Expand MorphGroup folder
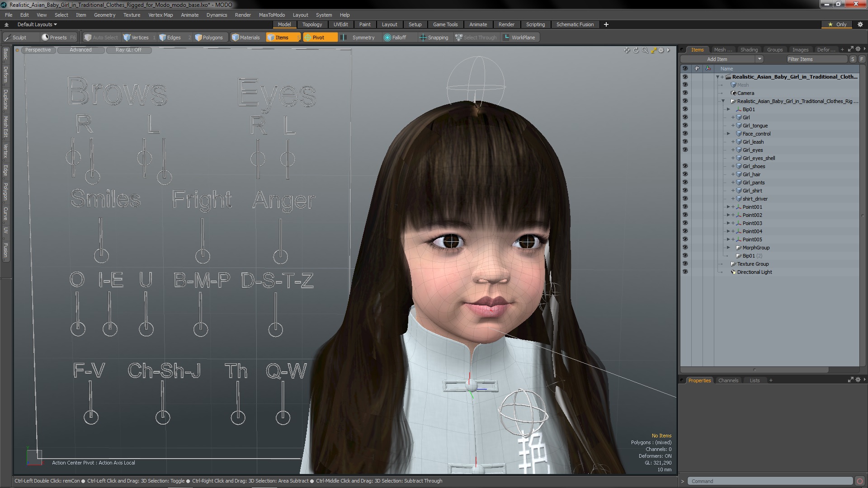 click(728, 248)
